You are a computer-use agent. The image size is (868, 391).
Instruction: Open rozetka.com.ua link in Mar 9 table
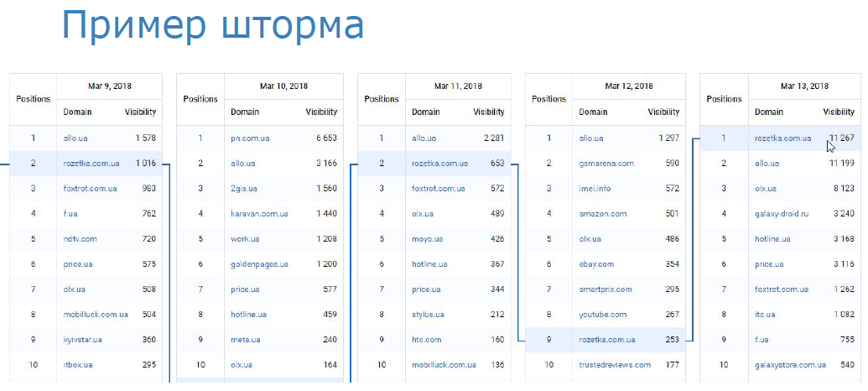91,164
